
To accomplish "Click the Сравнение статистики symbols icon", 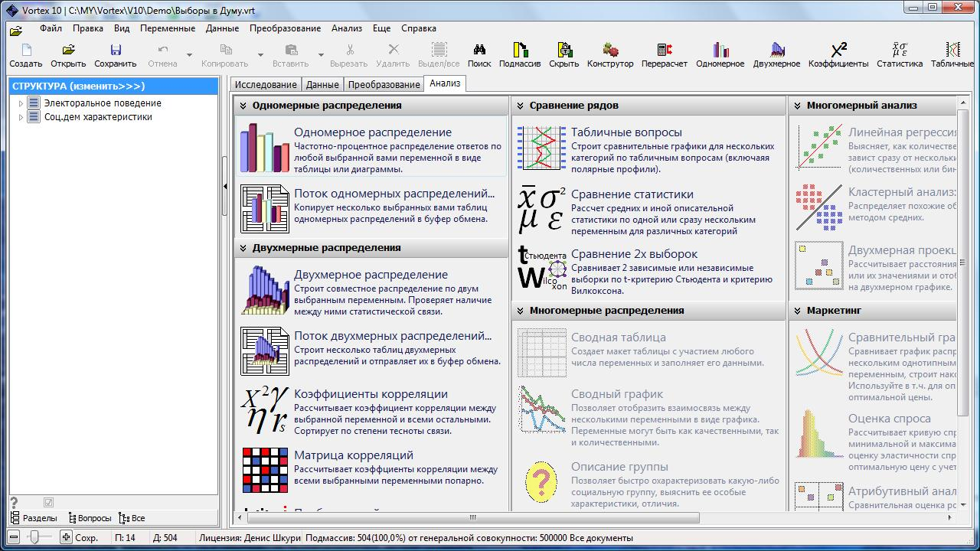I will coord(542,209).
